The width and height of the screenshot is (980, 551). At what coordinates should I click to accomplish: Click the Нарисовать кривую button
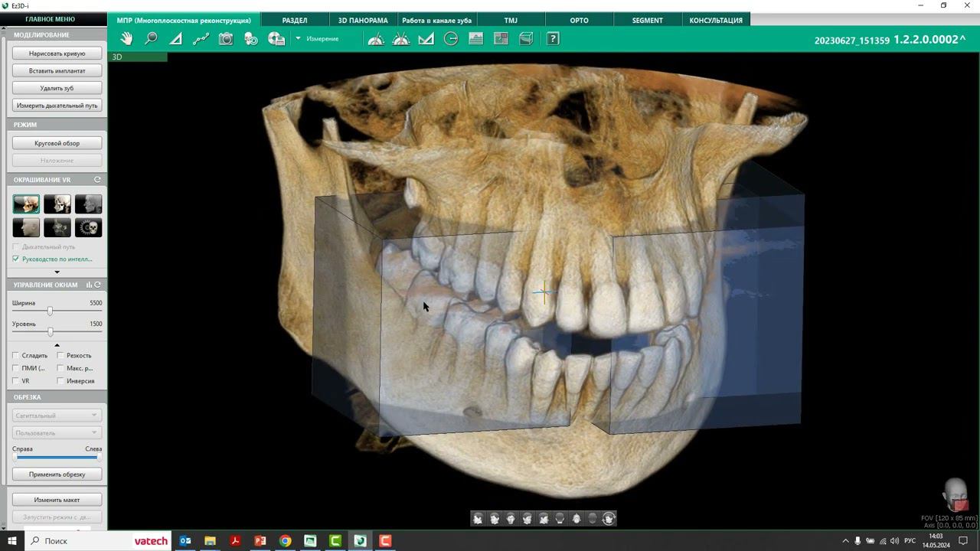point(57,54)
